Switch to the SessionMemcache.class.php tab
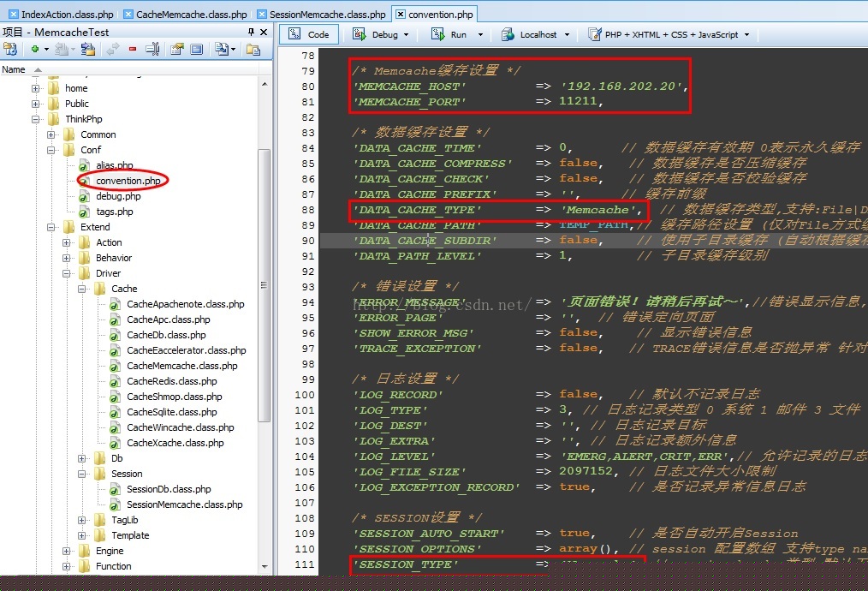Viewport: 868px width, 591px height. 326,15
